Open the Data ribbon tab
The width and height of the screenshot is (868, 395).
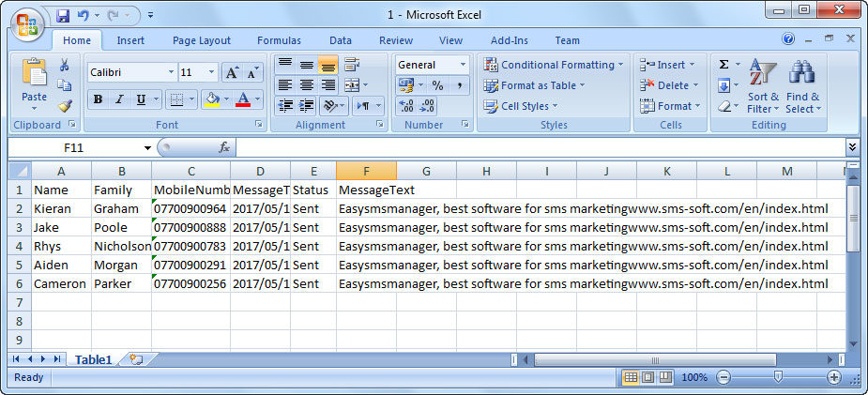coord(341,40)
